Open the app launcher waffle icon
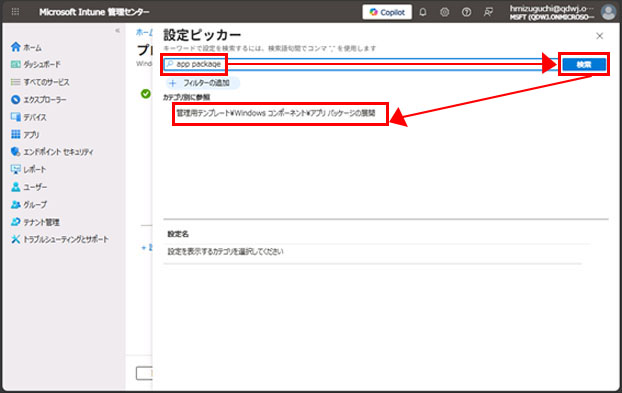Viewport: 622px width, 393px height. tap(15, 12)
